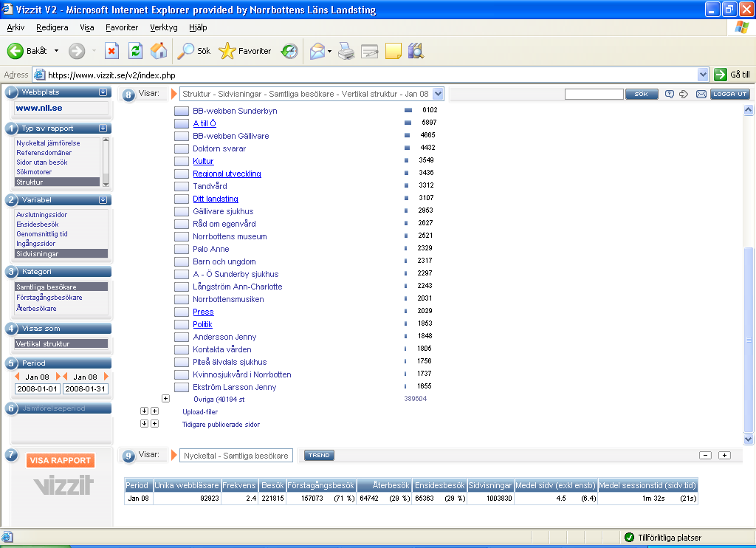Click page icon next to Kultur
The image size is (756, 548).
pos(182,161)
